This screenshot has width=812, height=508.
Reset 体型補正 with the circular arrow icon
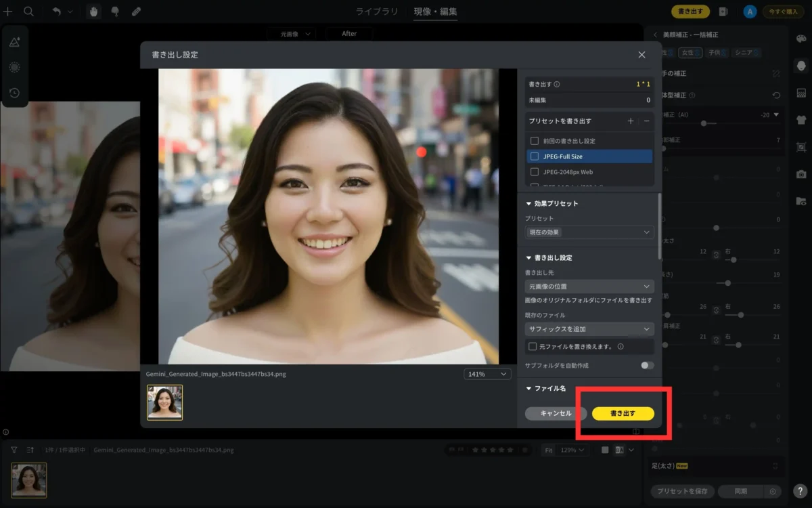[776, 96]
